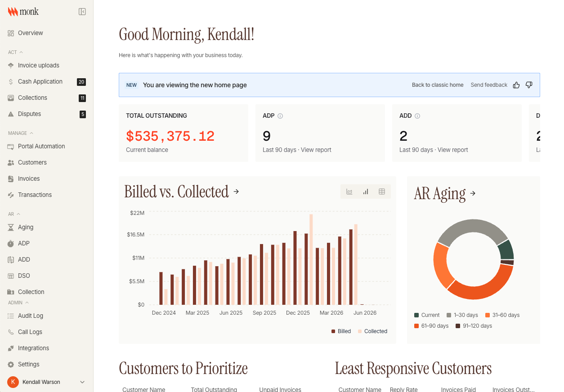This screenshot has height=392, width=564.
Task: Collapse the ACT section in the sidebar
Action: click(x=15, y=52)
